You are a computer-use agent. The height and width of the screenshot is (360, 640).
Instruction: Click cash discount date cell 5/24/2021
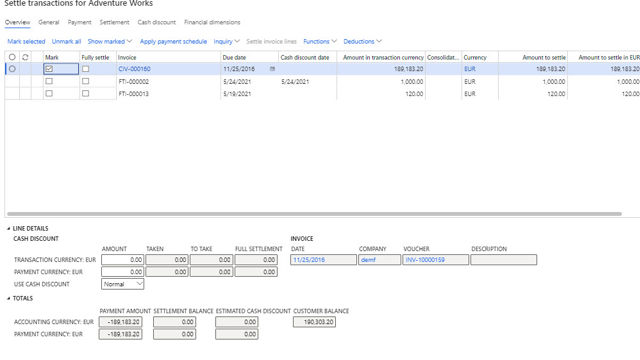[x=307, y=82]
